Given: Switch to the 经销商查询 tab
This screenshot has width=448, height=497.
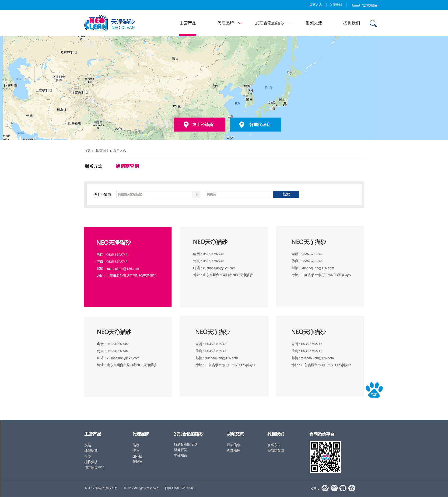Looking at the screenshot, I should [x=127, y=166].
